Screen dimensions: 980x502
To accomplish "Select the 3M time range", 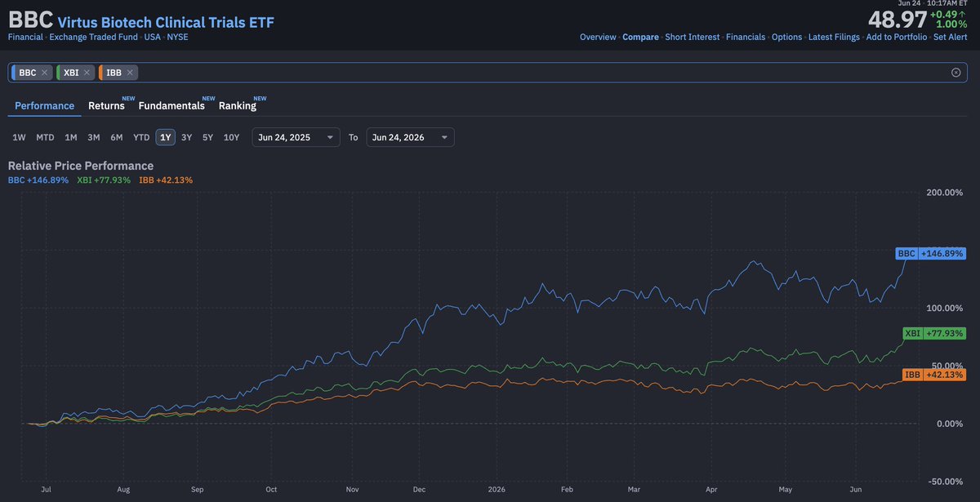I will tap(94, 137).
